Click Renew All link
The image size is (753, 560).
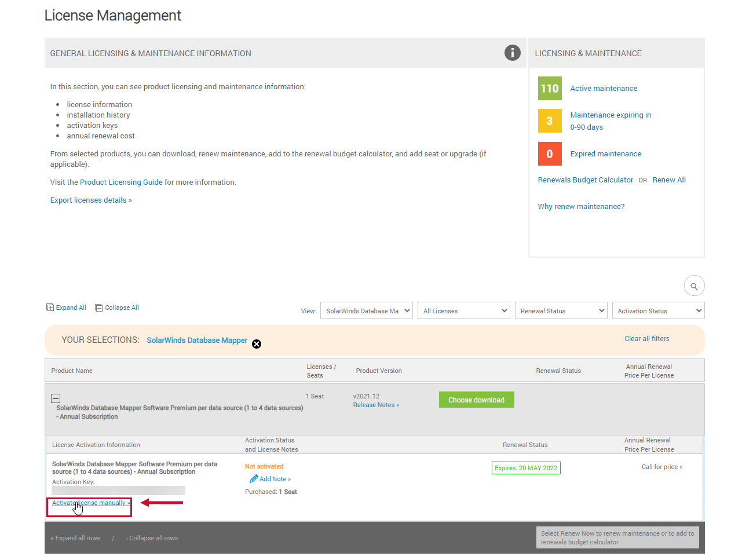(669, 180)
